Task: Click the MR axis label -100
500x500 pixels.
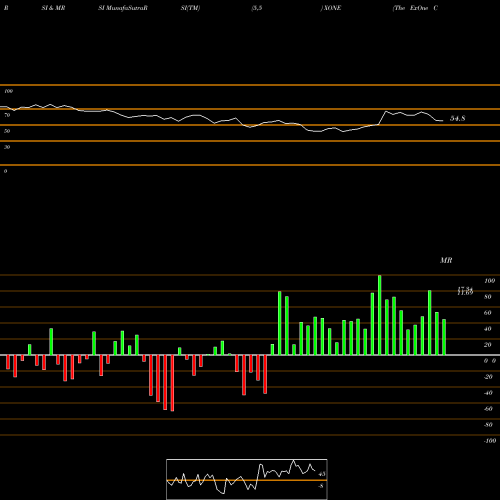Action: (x=490, y=441)
